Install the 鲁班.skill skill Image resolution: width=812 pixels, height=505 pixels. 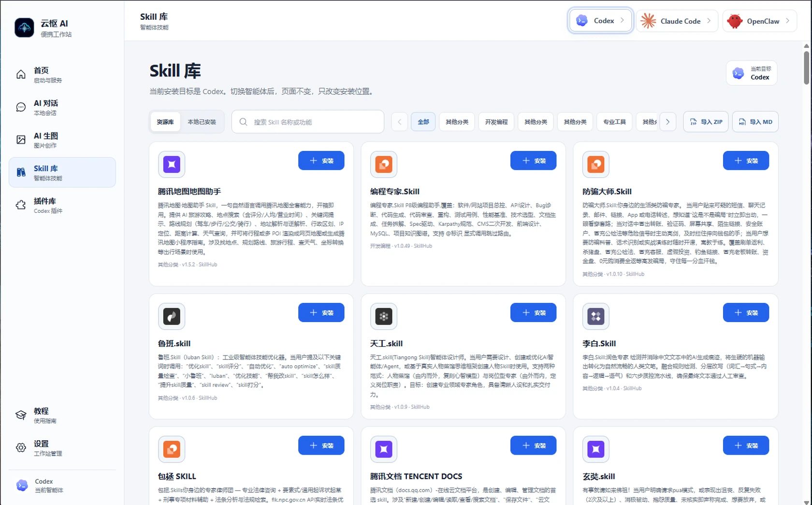[x=321, y=312]
